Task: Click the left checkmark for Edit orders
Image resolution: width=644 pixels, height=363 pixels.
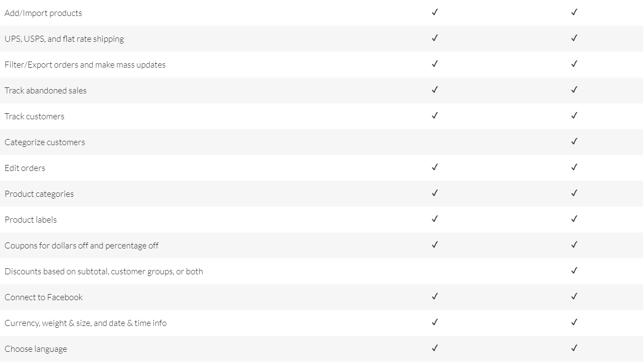Action: pyautogui.click(x=435, y=168)
